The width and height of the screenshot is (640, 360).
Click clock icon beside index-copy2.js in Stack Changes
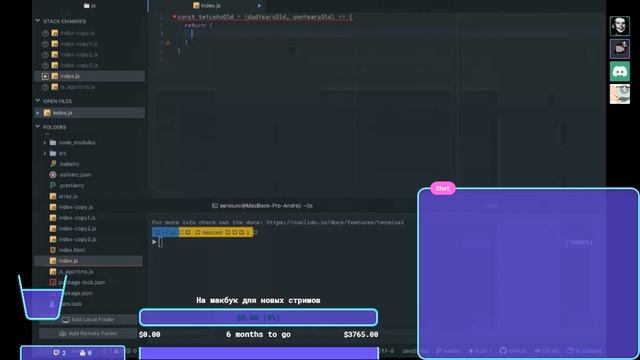(45, 55)
